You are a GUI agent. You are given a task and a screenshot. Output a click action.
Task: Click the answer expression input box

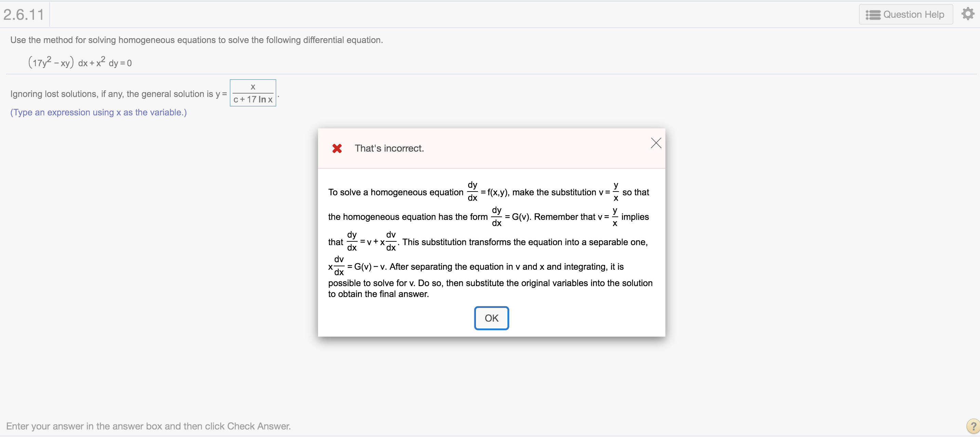tap(253, 93)
